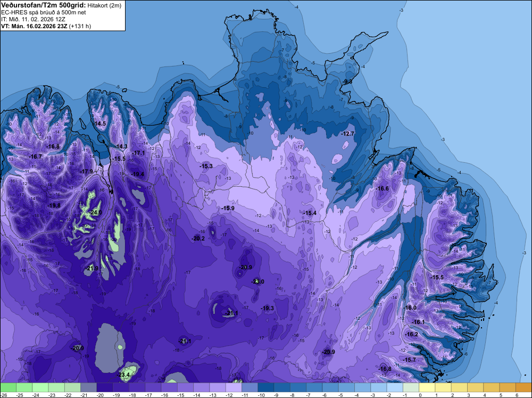
Task: Click the gray legend swatch above -21
Action: pos(88,387)
